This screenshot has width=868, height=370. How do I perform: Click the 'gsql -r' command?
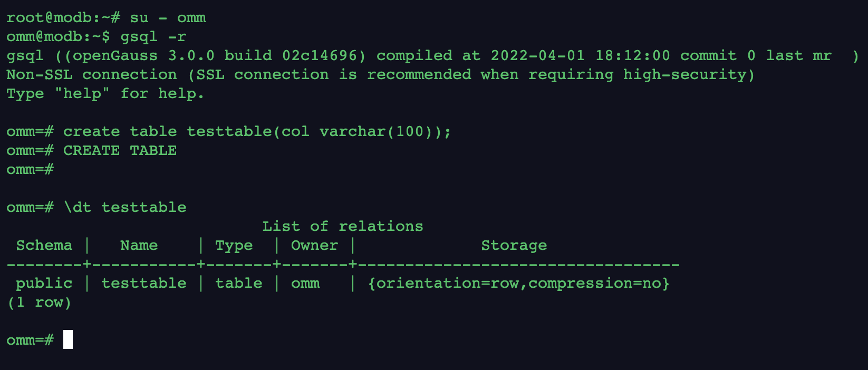[x=153, y=37]
